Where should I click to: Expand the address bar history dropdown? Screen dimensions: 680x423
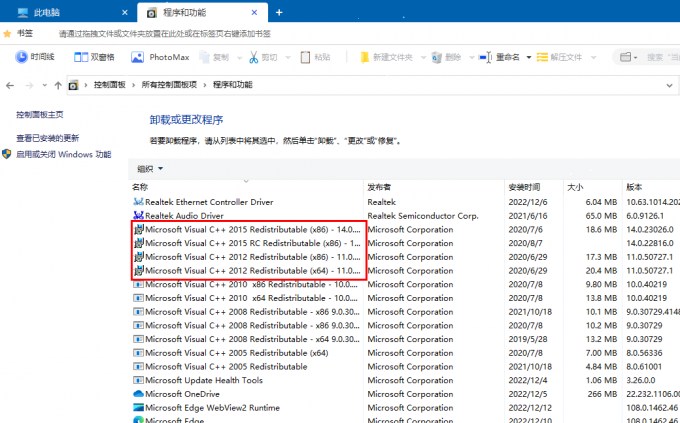click(669, 85)
